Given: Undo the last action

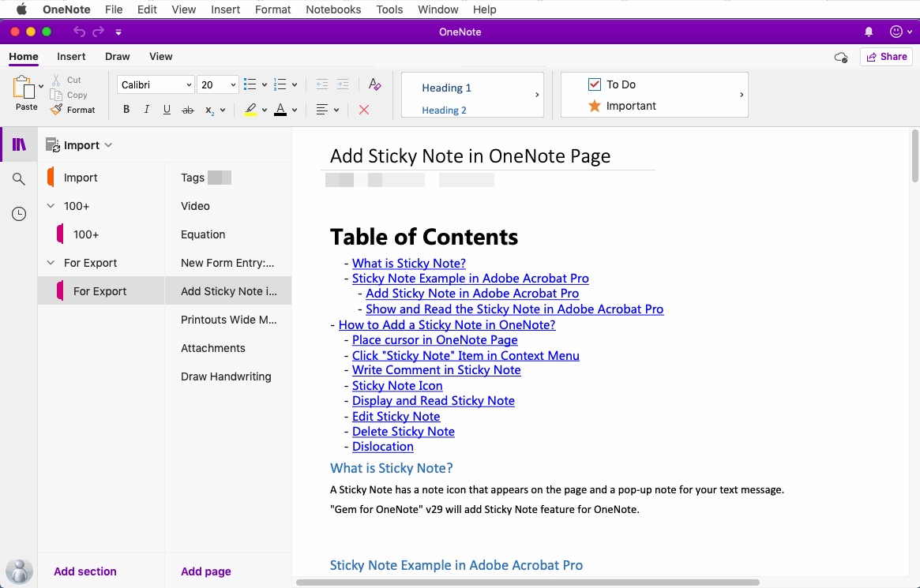Looking at the screenshot, I should click(79, 32).
